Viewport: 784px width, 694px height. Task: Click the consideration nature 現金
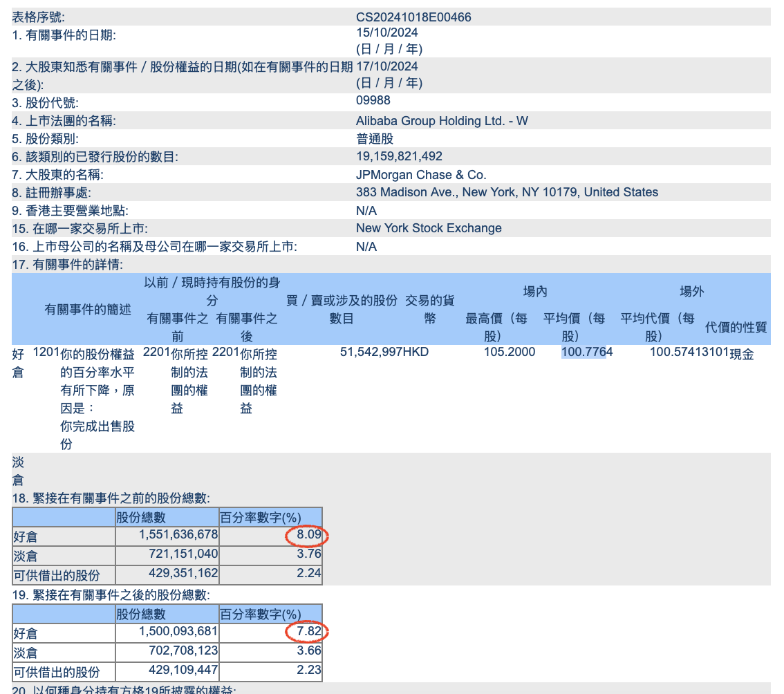pos(742,354)
